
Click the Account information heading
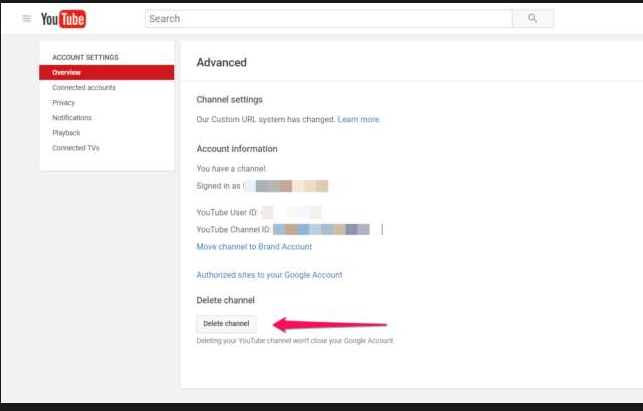(237, 149)
